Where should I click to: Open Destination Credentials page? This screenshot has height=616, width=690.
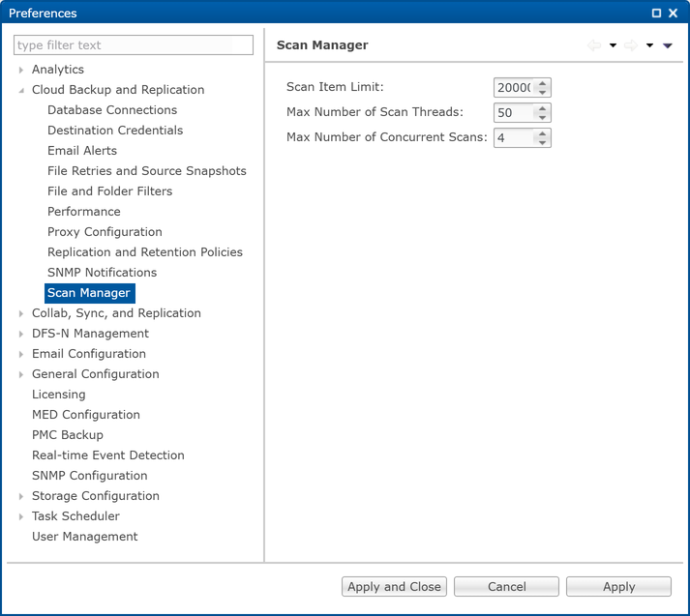115,131
